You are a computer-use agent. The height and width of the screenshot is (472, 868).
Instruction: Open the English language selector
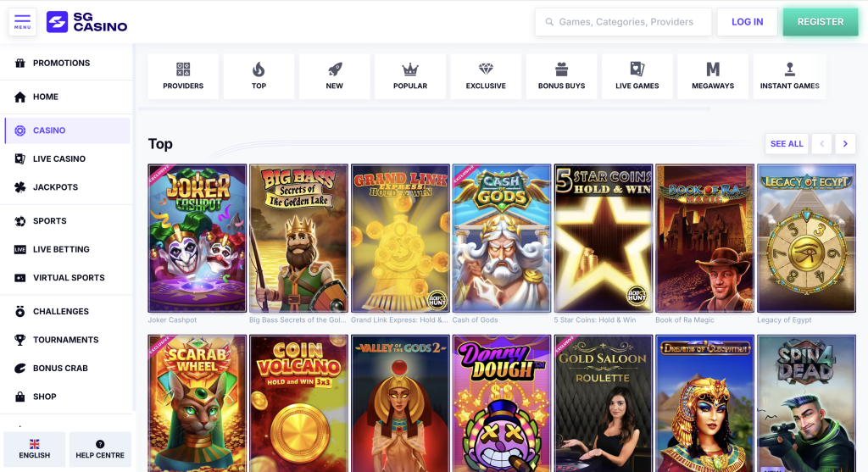pos(35,449)
